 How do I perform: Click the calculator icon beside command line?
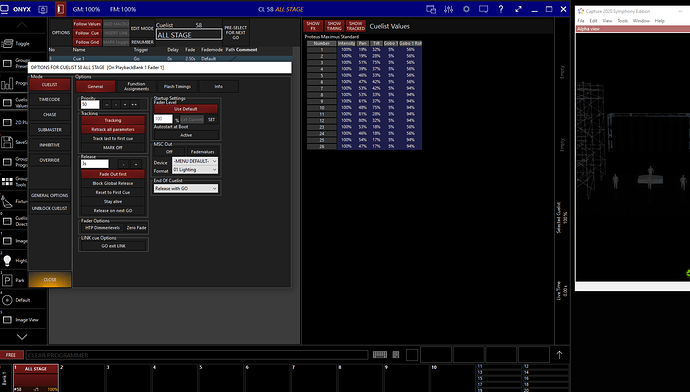coord(396,355)
